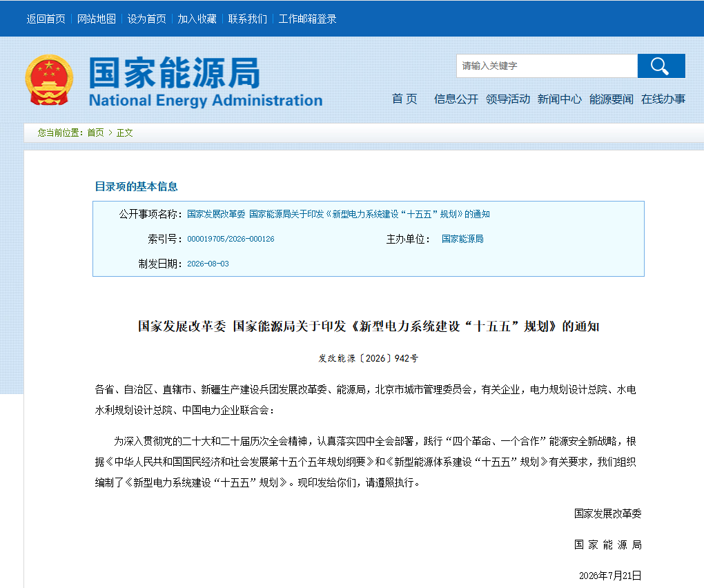Viewport: 704px width, 588px height.
Task: Click document number 发改能源〔2026〕942号
Action: (368, 358)
